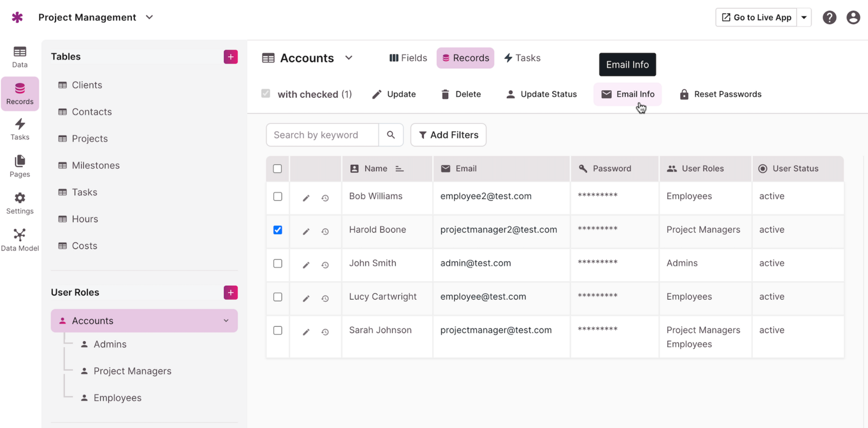The image size is (868, 428).
Task: Uncheck Harold Boone's row checkbox
Action: 277,230
